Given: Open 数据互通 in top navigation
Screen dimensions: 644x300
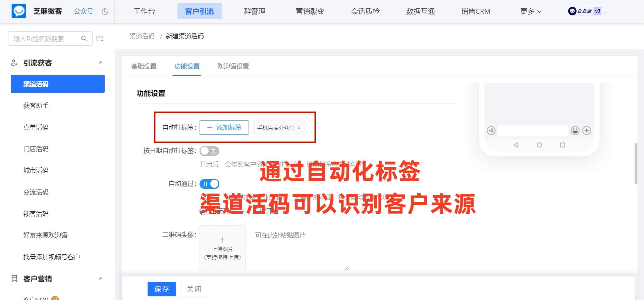Looking at the screenshot, I should point(421,11).
